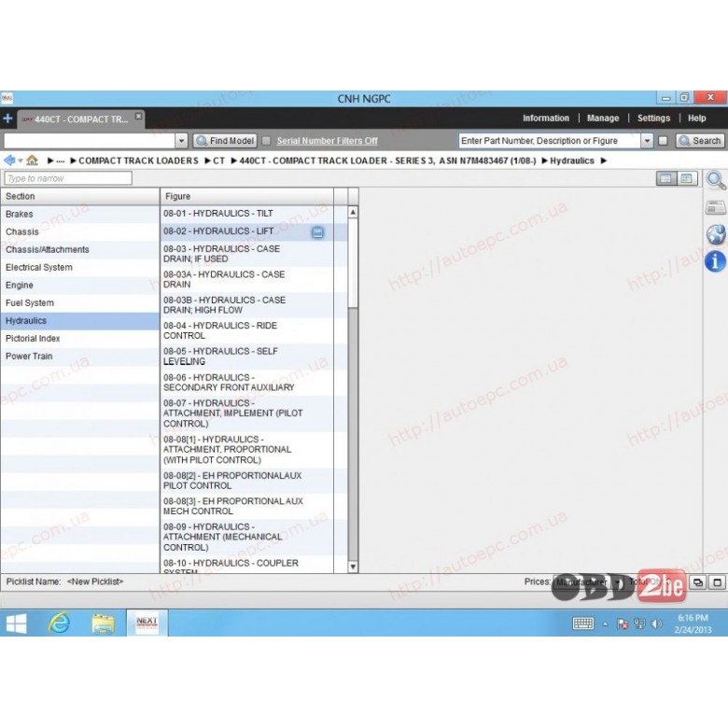This screenshot has height=728, width=728.
Task: Switch to the 440CT - COMPACT TR... tab
Action: [81, 119]
